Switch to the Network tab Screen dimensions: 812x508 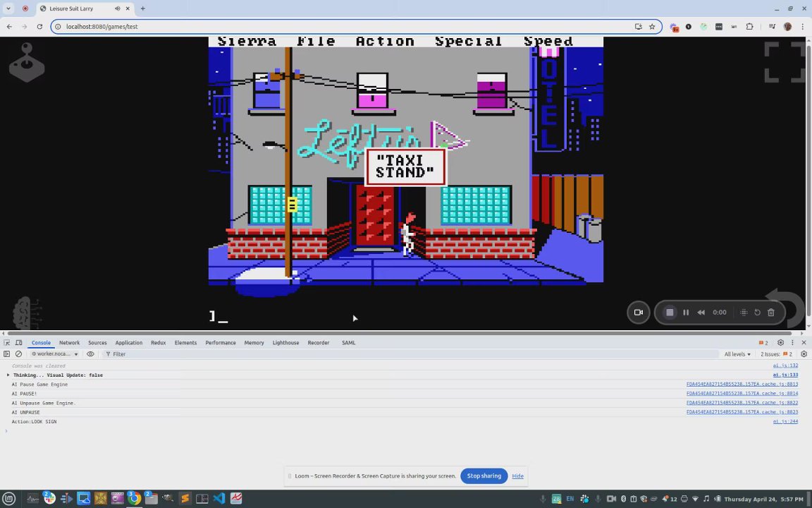[69, 343]
